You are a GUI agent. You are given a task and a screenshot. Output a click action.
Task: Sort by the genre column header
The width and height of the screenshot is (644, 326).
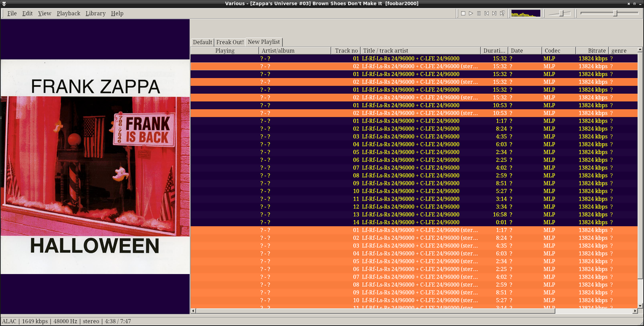pyautogui.click(x=623, y=50)
